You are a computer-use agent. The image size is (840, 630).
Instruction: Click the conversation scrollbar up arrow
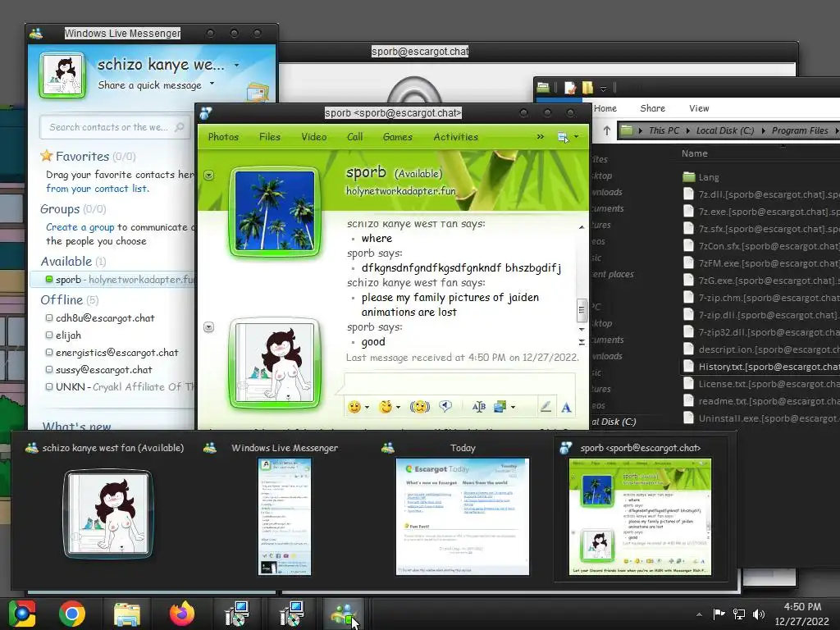[x=582, y=228]
